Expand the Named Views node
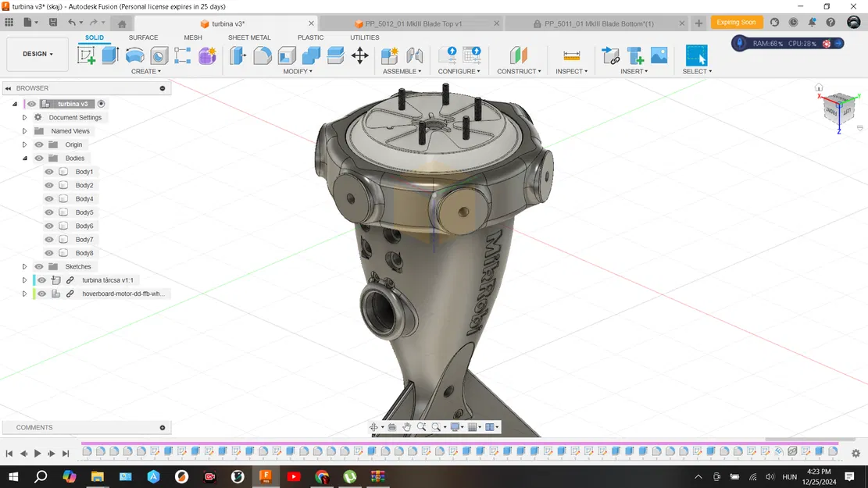The width and height of the screenshot is (868, 488). pyautogui.click(x=24, y=131)
